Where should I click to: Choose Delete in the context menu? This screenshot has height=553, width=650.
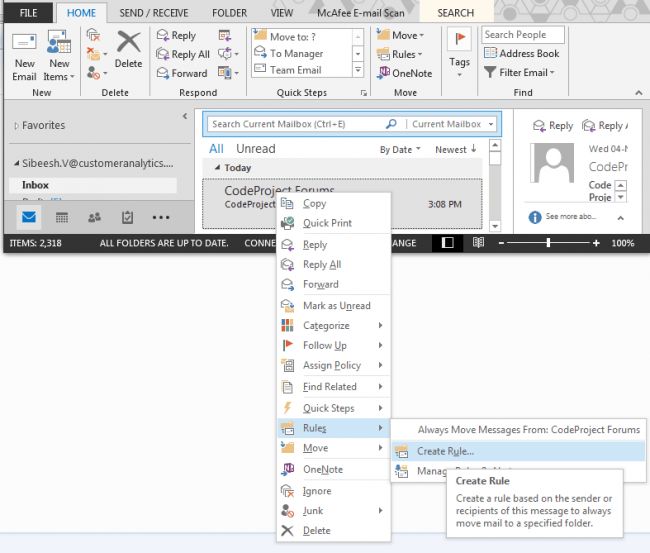click(x=334, y=531)
